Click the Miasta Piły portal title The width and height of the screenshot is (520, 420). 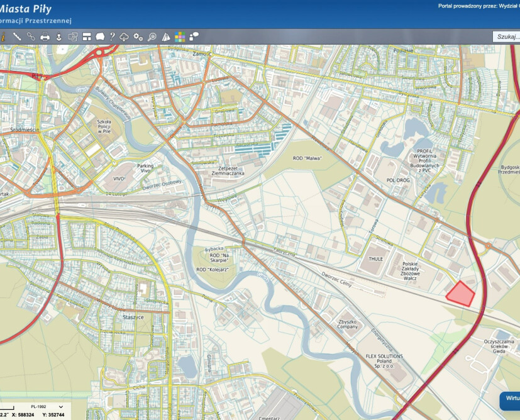[x=26, y=9]
